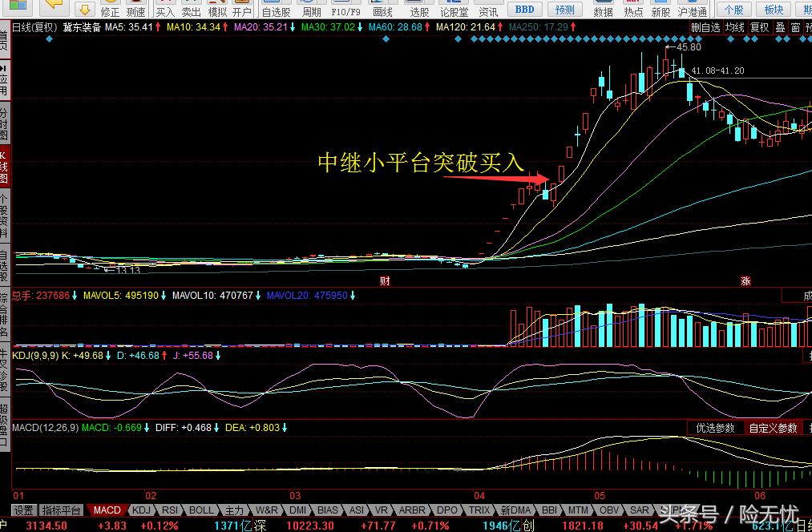Click the 数据 data icon
812x532 pixels.
point(604,9)
